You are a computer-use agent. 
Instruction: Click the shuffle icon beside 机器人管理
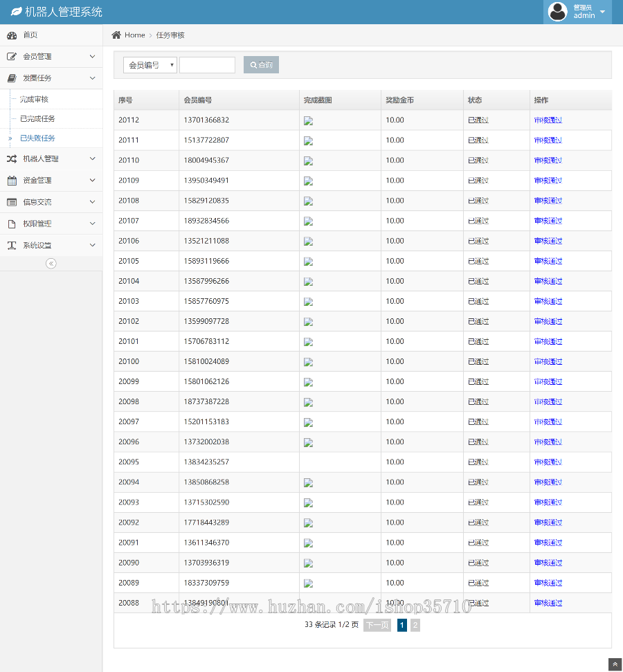point(12,159)
